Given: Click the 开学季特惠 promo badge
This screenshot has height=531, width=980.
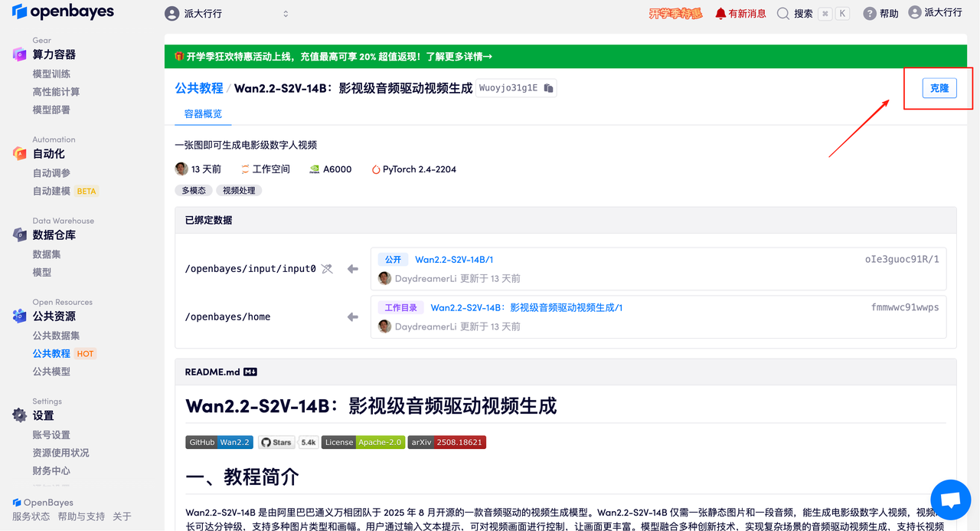Looking at the screenshot, I should click(x=675, y=14).
